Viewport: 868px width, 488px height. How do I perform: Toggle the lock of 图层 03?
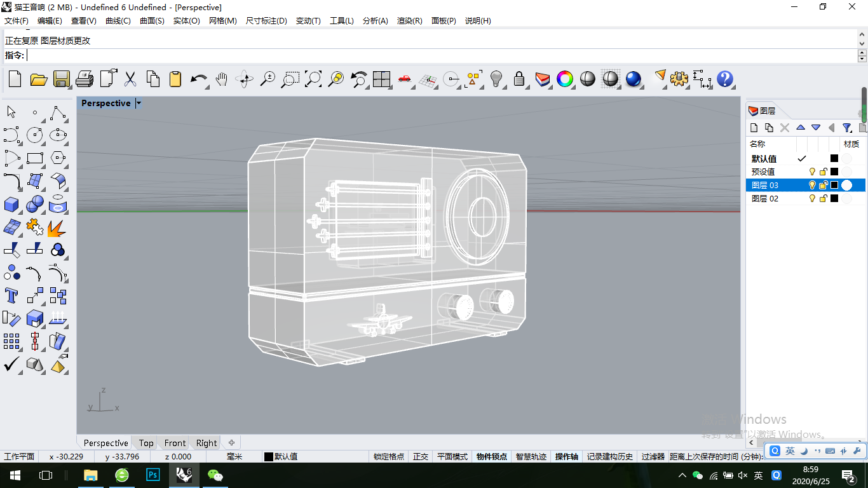click(x=823, y=185)
